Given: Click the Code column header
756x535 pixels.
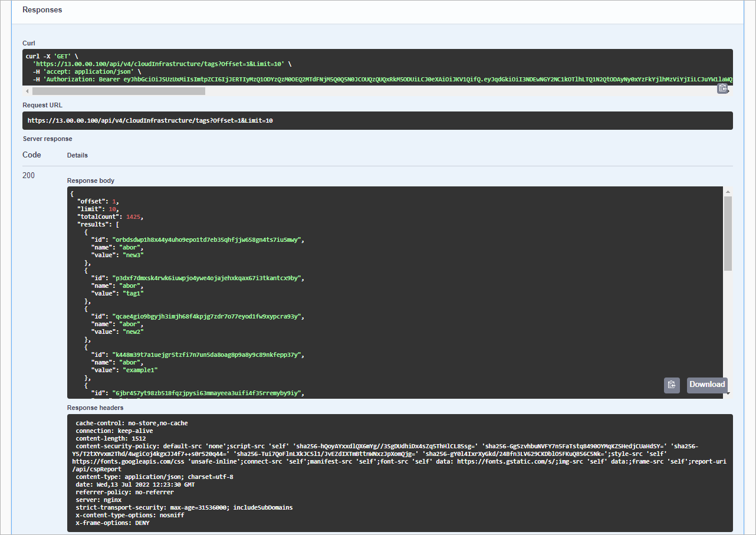Looking at the screenshot, I should pos(32,155).
